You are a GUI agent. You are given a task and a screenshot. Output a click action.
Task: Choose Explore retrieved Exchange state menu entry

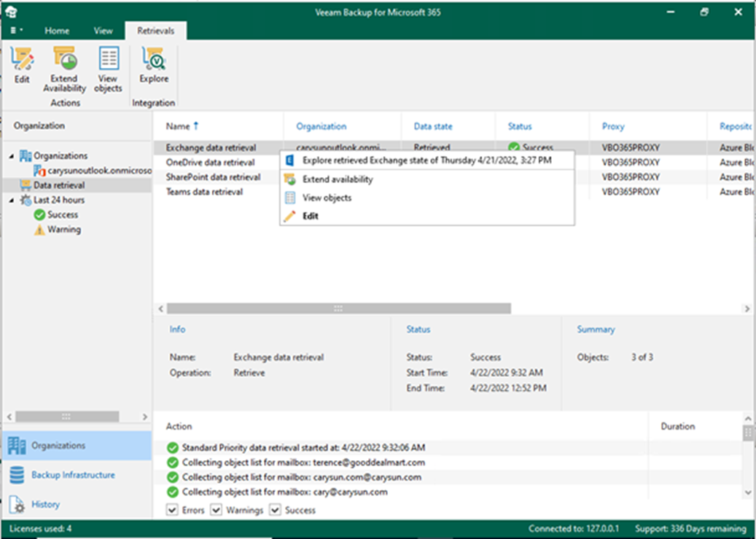pyautogui.click(x=426, y=160)
